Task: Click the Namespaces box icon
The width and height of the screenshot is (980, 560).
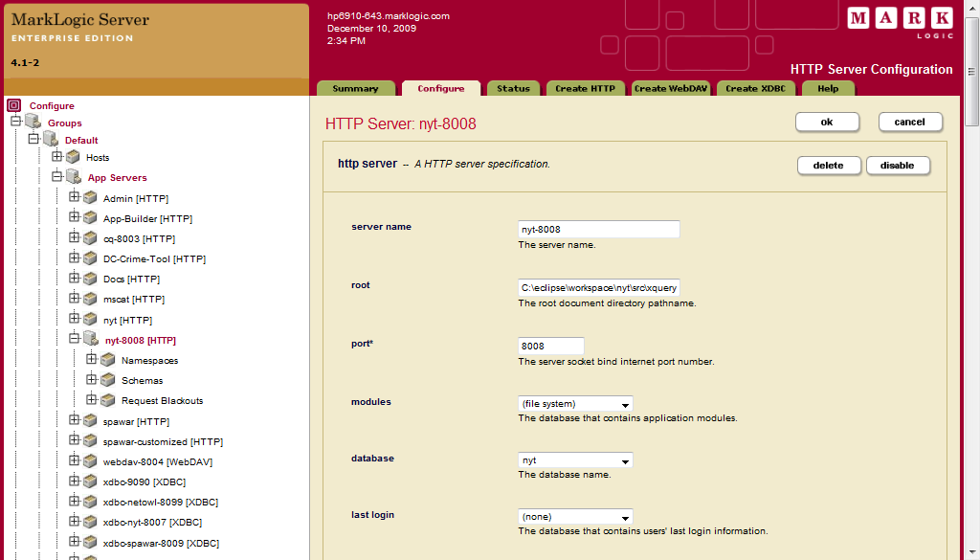Action: [108, 360]
